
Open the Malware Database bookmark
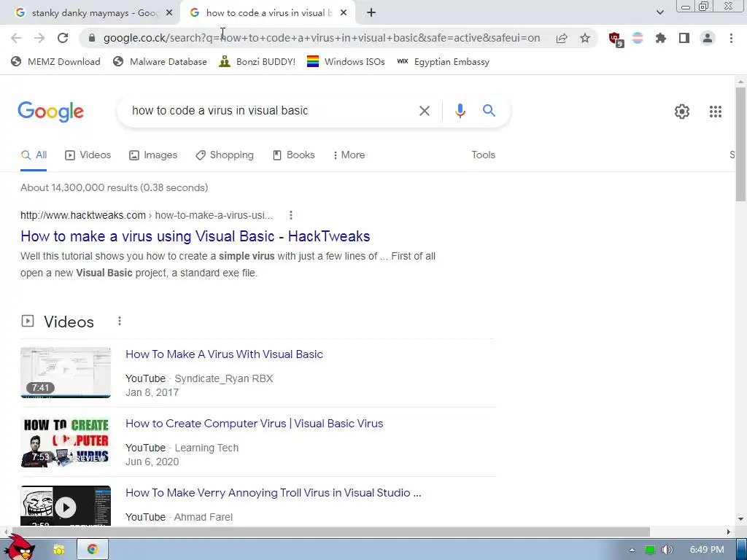pyautogui.click(x=160, y=62)
